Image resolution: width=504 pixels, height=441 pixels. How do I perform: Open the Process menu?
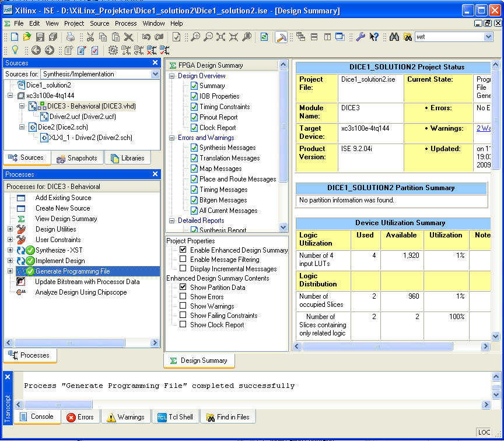[x=125, y=23]
